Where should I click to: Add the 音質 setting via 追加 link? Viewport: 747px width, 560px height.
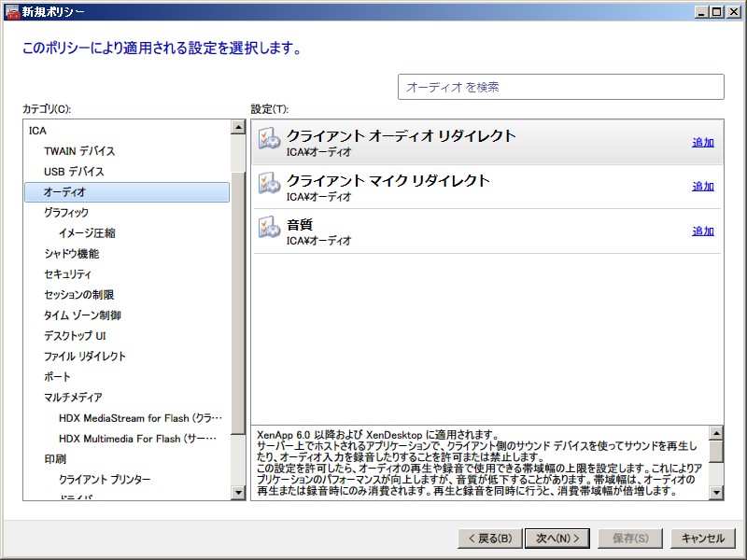[702, 231]
